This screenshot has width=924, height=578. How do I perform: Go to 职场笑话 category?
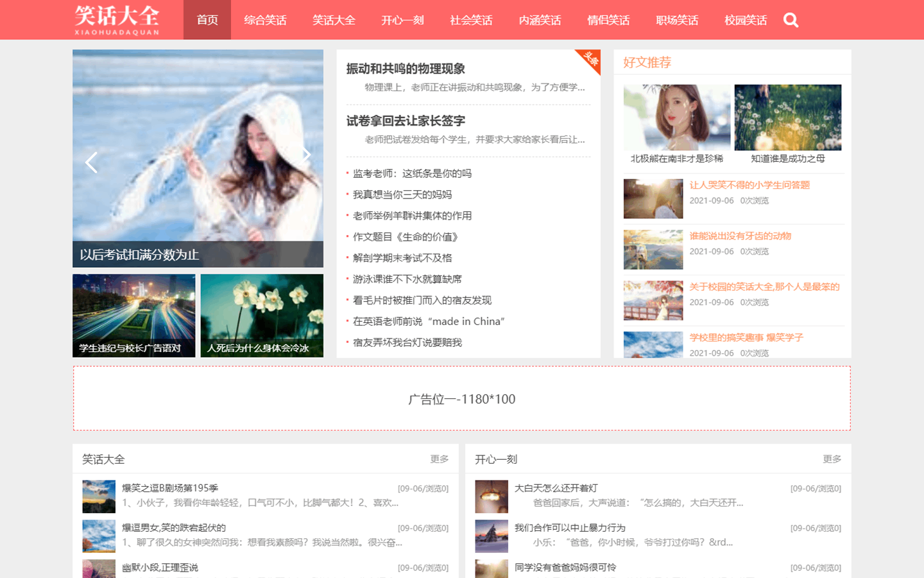pyautogui.click(x=677, y=20)
